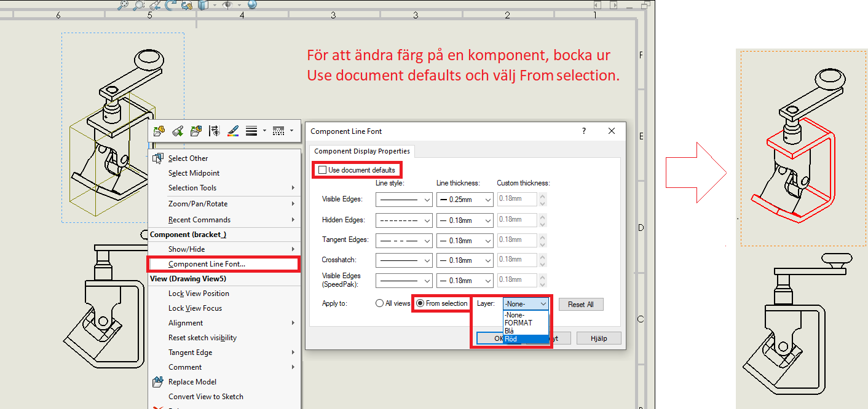Click the Hide/Show Items eye icon
The height and width of the screenshot is (409, 868).
point(227,5)
